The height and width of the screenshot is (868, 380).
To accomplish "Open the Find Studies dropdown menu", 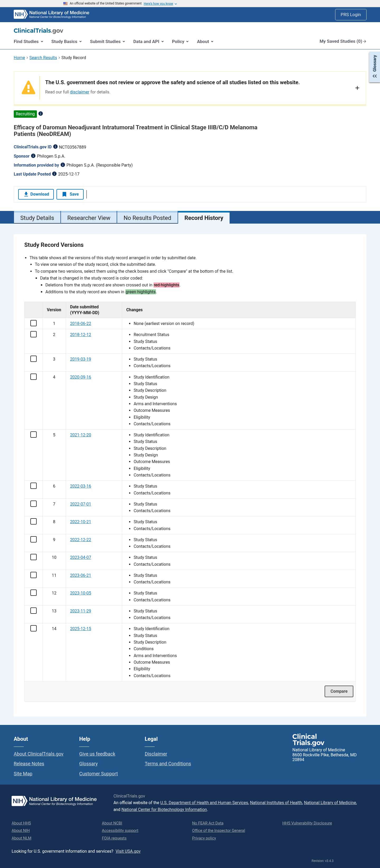I will pyautogui.click(x=28, y=41).
